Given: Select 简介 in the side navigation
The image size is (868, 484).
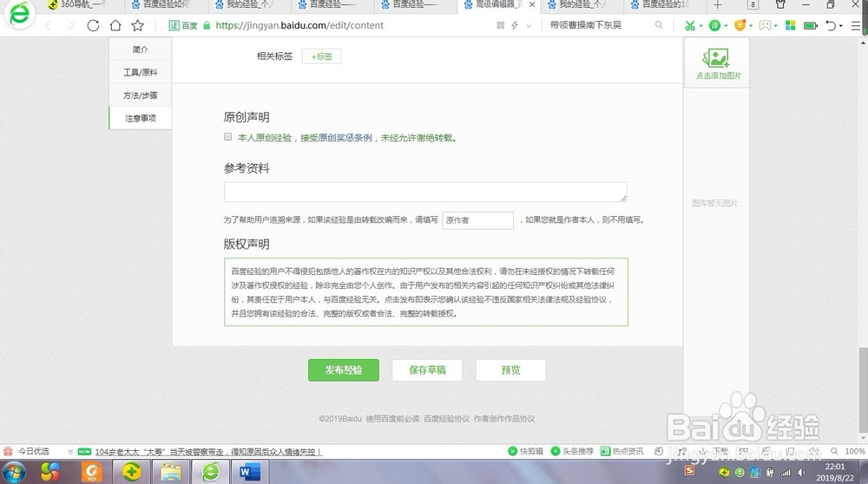Looking at the screenshot, I should coord(140,49).
